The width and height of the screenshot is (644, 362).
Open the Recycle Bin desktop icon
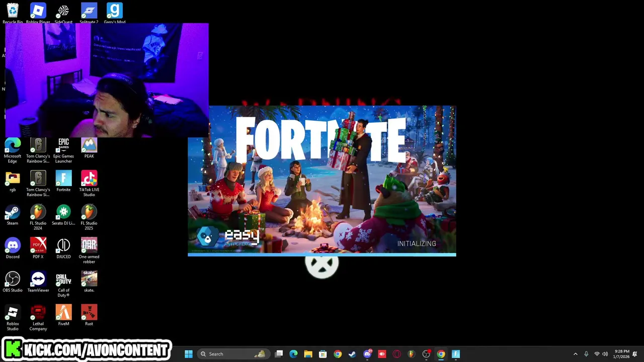coord(13,13)
